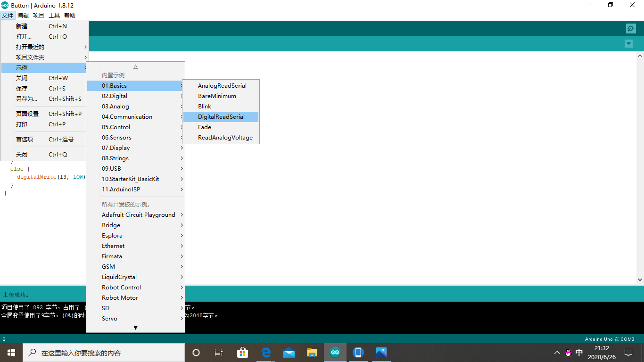Open the AnalogReadSerial example

coord(221,86)
